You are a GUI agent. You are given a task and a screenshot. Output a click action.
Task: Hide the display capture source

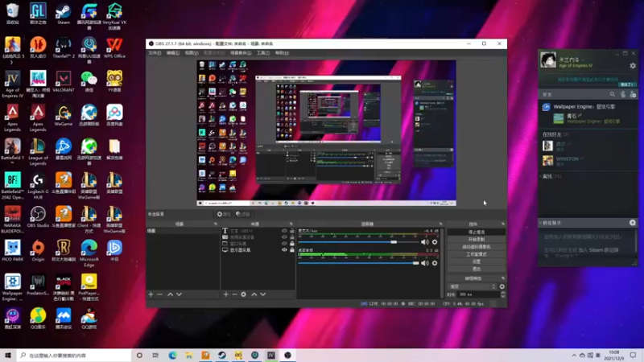tap(284, 249)
